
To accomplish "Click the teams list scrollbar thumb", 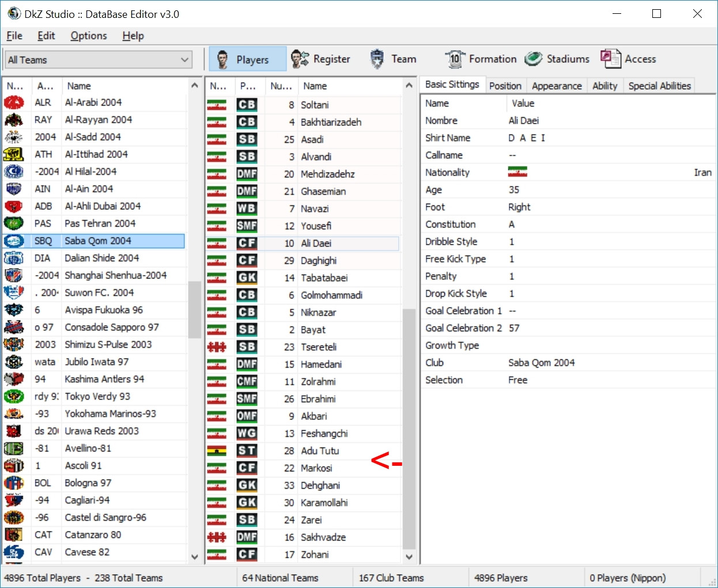I will 194,310.
